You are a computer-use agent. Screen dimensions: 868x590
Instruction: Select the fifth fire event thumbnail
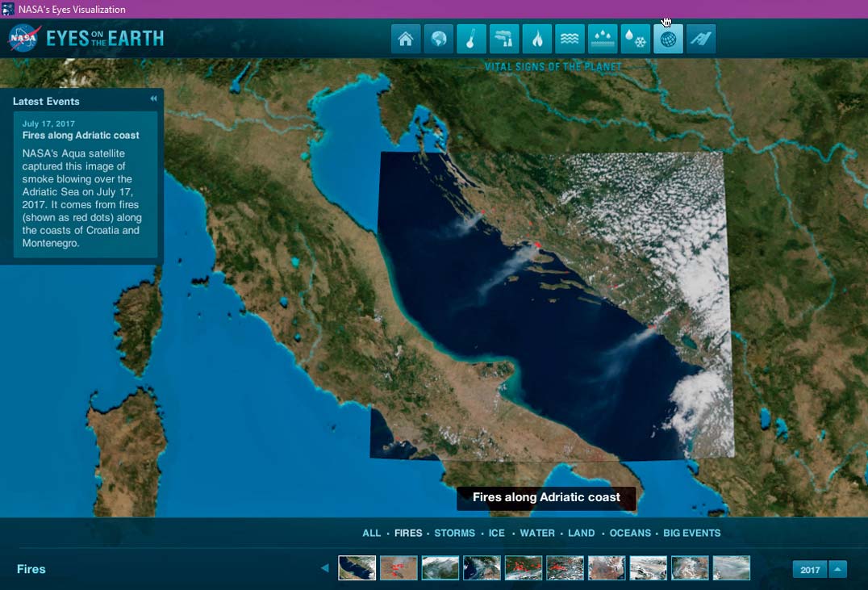pos(523,568)
